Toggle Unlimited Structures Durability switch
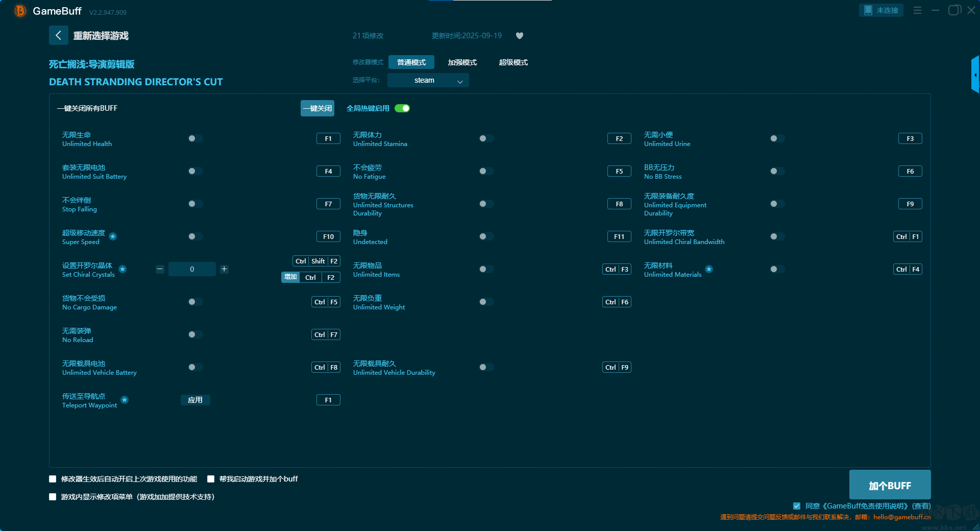Screen dimensions: 980x531 click(486, 204)
